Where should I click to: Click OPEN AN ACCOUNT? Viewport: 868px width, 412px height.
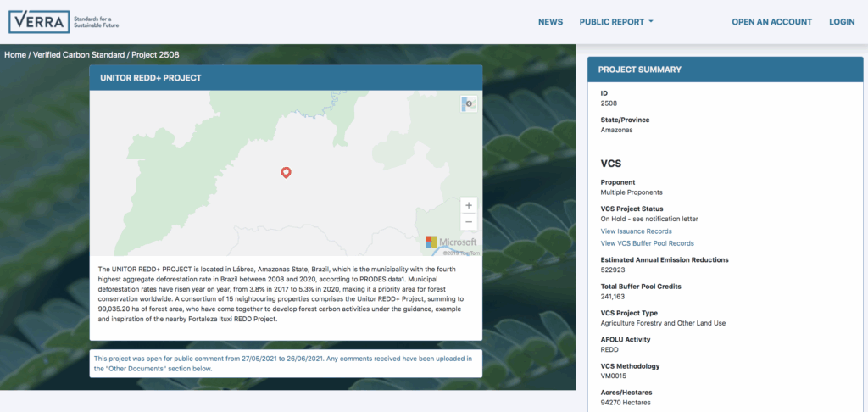771,22
